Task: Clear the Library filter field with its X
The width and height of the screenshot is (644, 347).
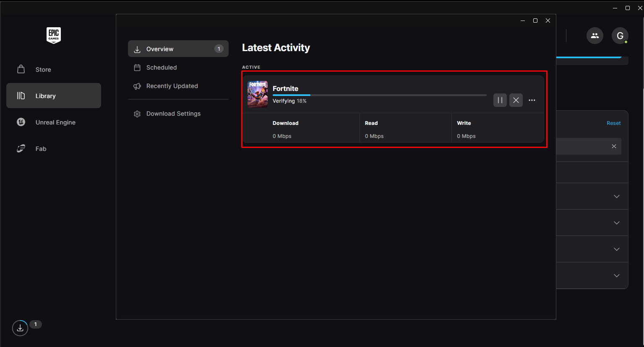Action: pyautogui.click(x=614, y=146)
